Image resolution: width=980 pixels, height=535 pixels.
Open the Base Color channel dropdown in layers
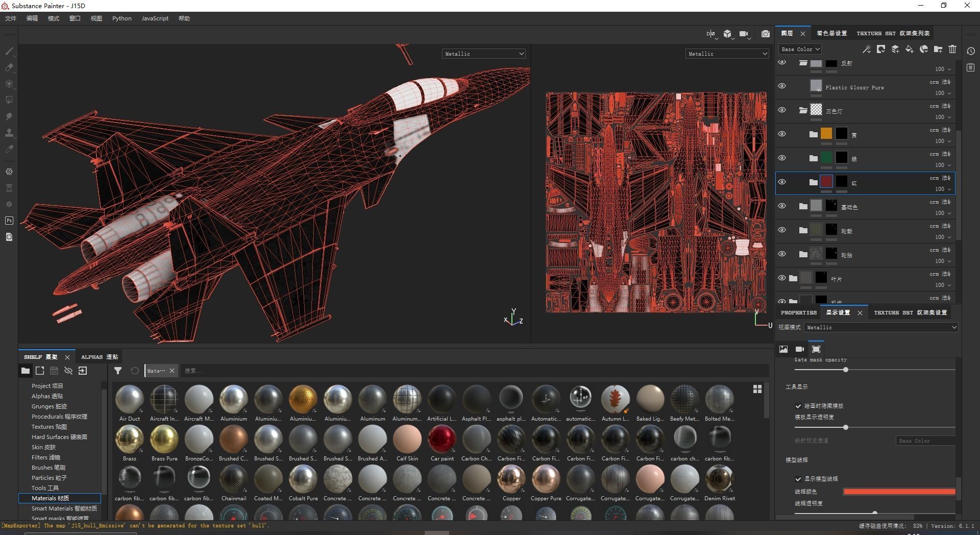point(800,49)
